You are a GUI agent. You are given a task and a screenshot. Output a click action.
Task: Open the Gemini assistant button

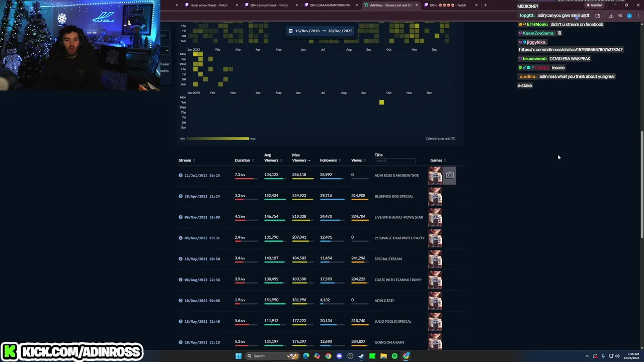pyautogui.click(x=594, y=5)
